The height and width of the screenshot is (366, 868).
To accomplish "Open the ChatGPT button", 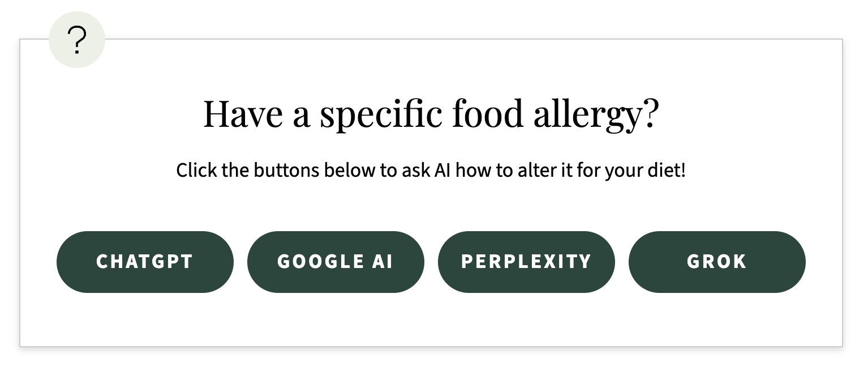I will (x=145, y=262).
